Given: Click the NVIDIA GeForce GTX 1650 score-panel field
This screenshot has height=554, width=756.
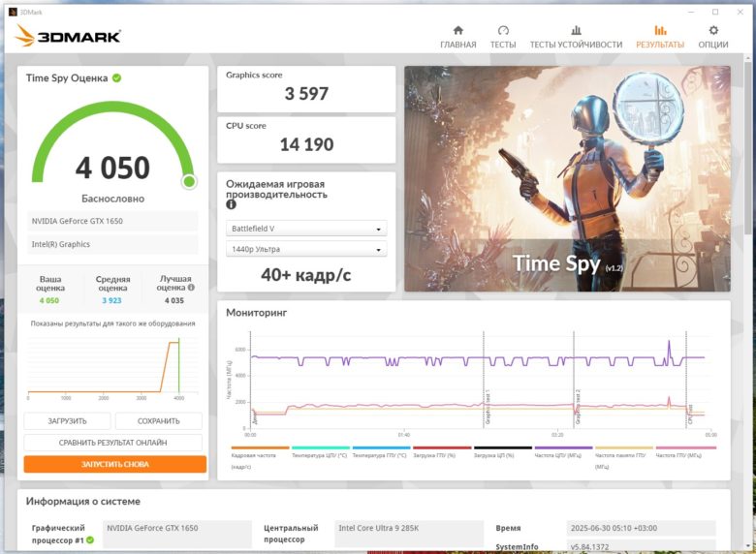Looking at the screenshot, I should point(112,221).
